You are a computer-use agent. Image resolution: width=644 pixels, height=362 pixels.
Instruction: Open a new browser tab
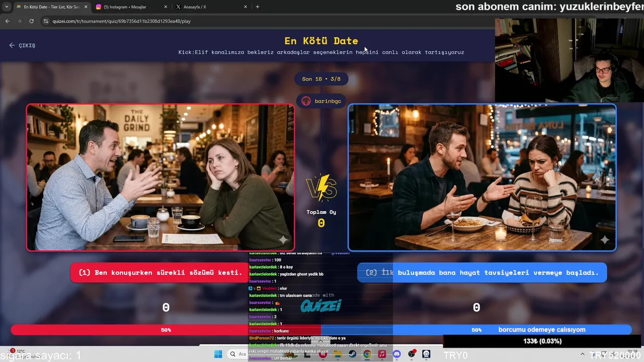pos(258,7)
